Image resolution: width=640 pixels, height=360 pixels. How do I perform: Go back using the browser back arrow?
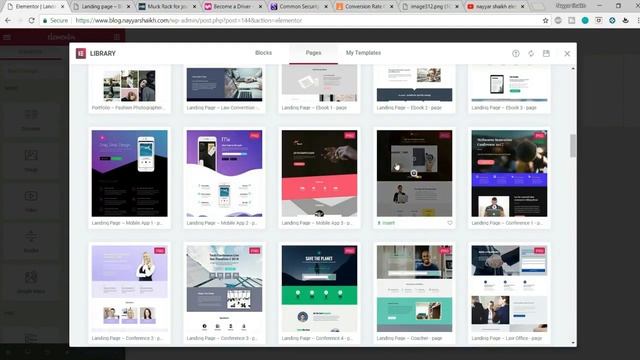8,20
